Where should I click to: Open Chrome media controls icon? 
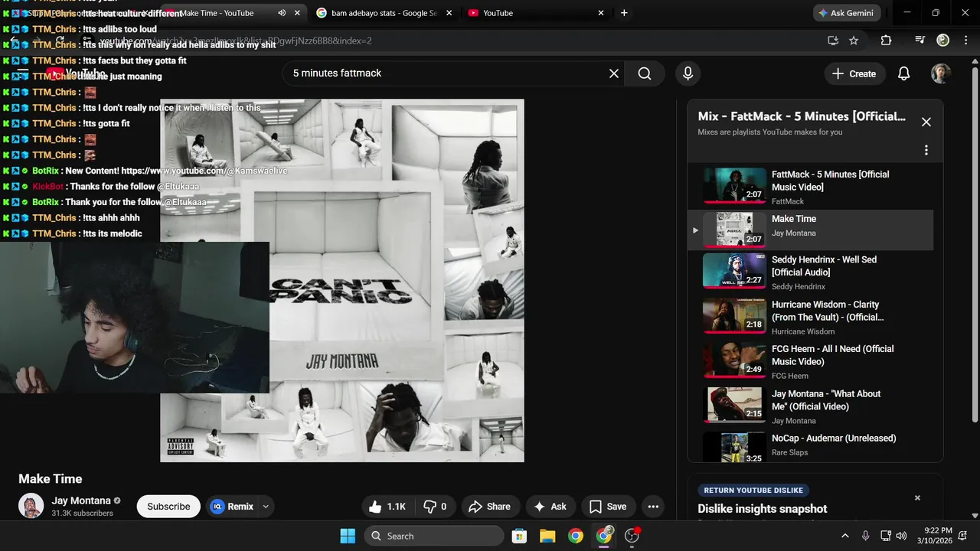920,41
